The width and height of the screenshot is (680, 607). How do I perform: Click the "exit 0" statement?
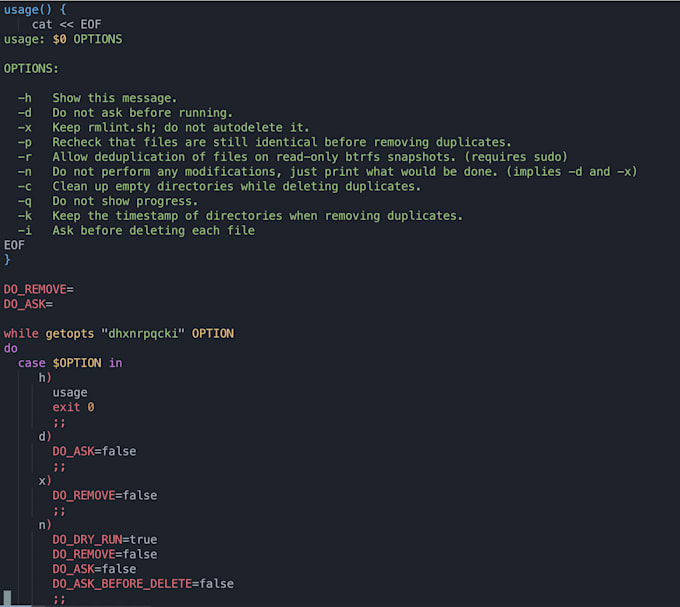[x=73, y=407]
